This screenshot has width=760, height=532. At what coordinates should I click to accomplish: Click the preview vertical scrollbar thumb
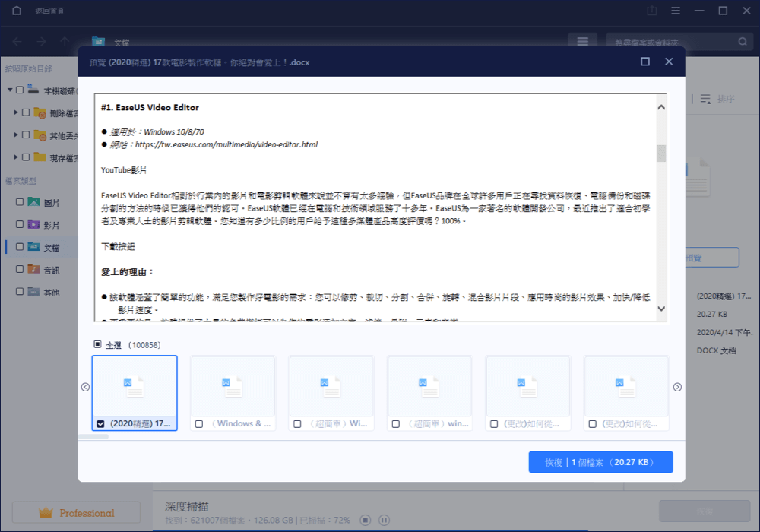click(x=661, y=153)
